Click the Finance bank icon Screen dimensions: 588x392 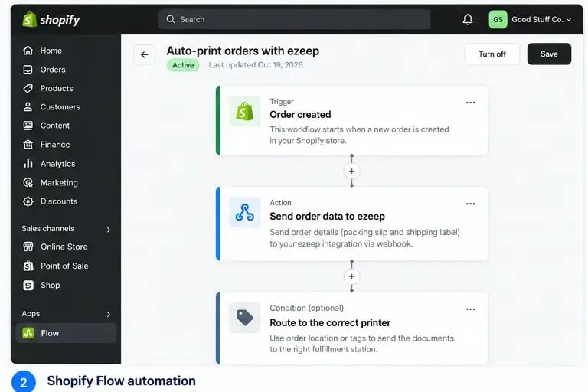click(x=28, y=145)
